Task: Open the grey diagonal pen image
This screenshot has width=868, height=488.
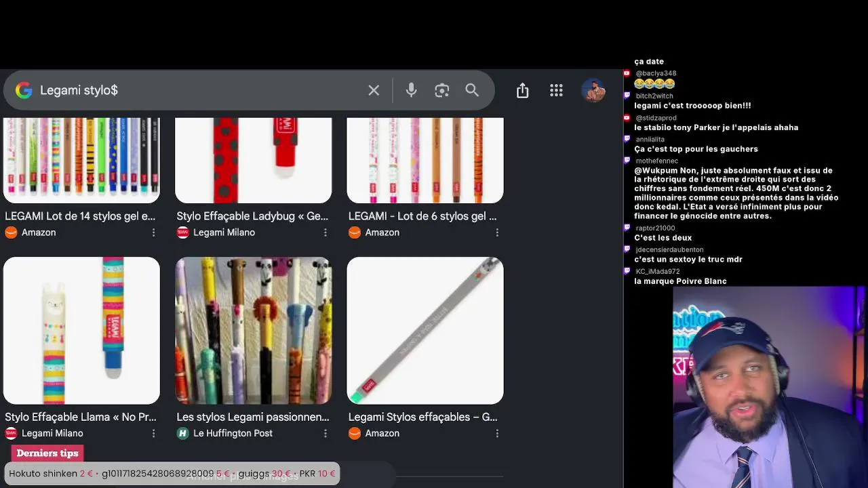Action: point(425,331)
